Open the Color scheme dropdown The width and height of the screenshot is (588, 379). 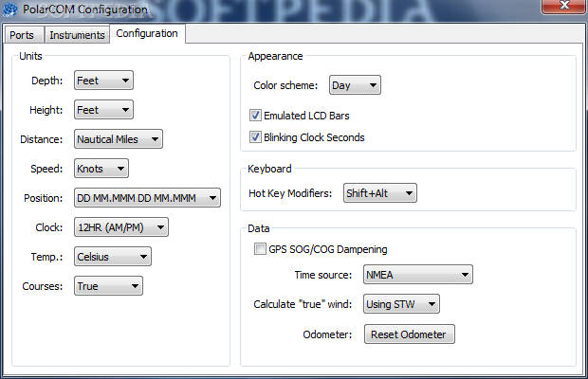(355, 85)
